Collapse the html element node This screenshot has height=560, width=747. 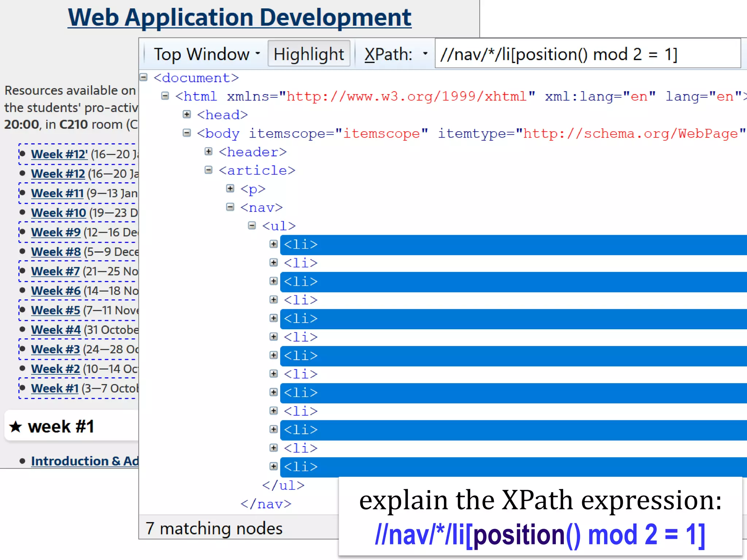tap(165, 96)
